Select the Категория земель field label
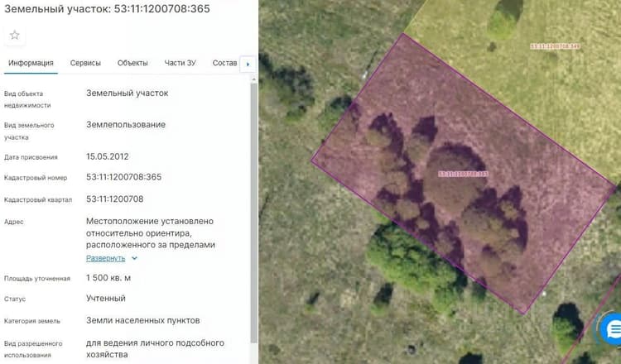Viewport: 621px width, 364px height. coord(32,321)
